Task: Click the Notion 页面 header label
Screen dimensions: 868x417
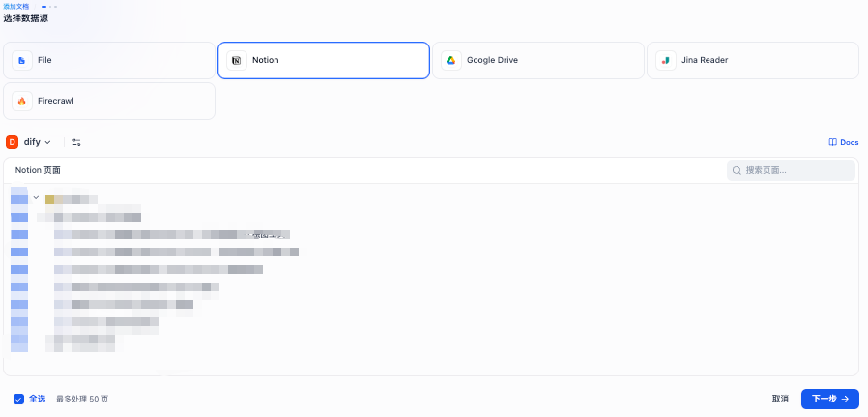Action: (38, 170)
